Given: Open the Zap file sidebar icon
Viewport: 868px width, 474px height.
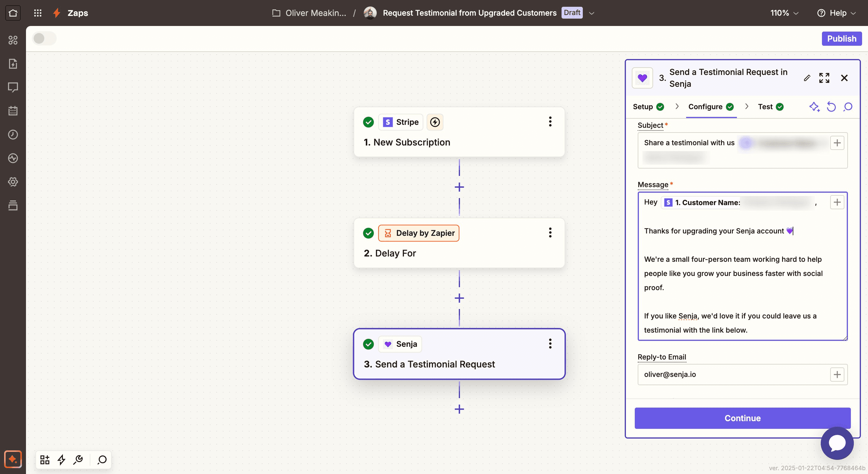Looking at the screenshot, I should coord(13,64).
